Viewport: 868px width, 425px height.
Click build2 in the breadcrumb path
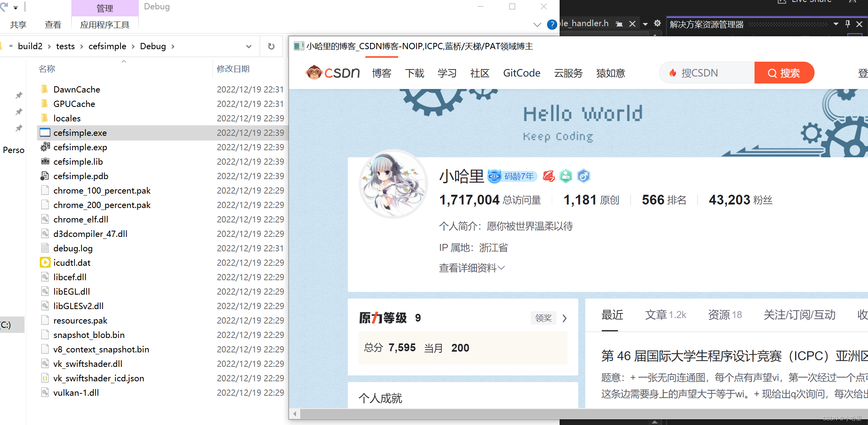30,46
